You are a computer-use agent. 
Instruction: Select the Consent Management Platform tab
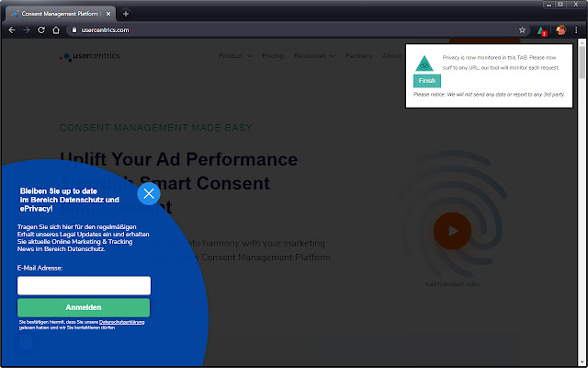tap(61, 14)
